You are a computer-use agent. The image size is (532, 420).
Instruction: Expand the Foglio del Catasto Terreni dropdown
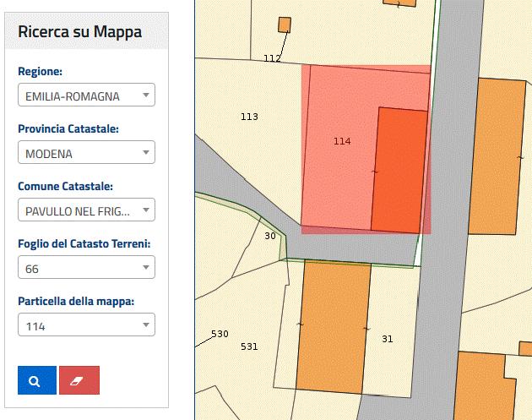pos(85,268)
